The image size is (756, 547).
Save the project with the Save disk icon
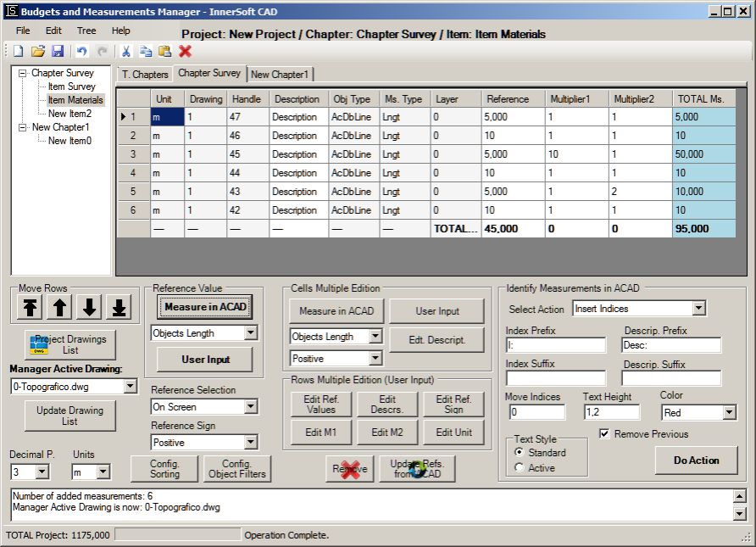coord(58,51)
